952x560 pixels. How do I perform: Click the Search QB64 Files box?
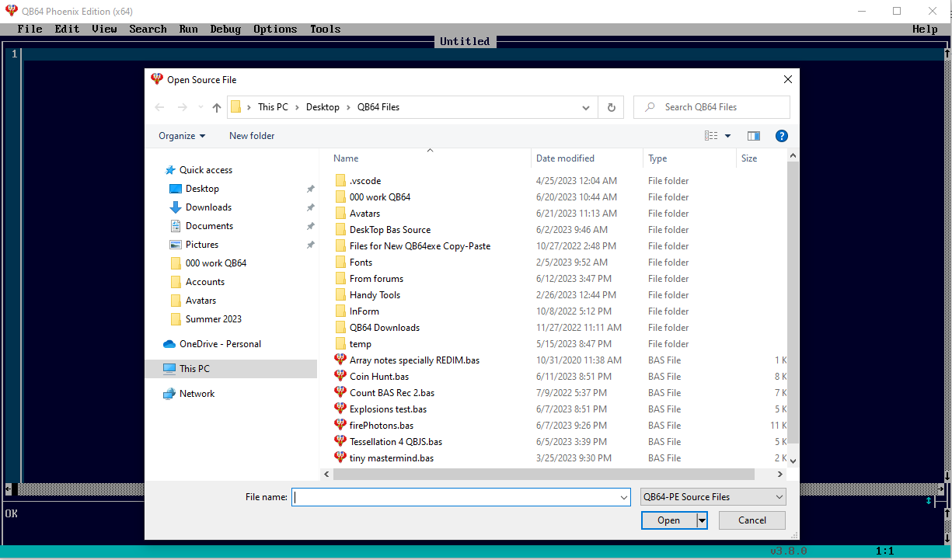click(711, 107)
